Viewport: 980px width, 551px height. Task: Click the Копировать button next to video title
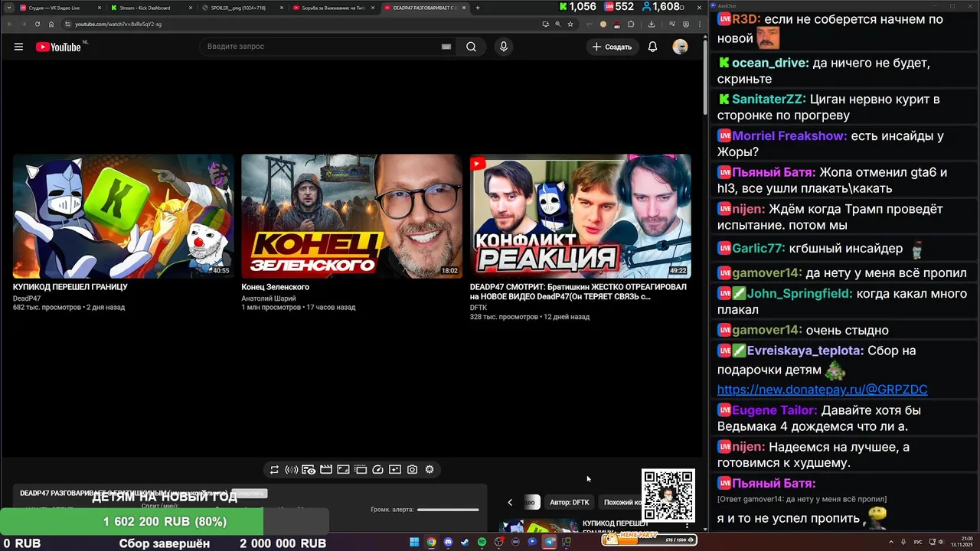click(x=249, y=494)
